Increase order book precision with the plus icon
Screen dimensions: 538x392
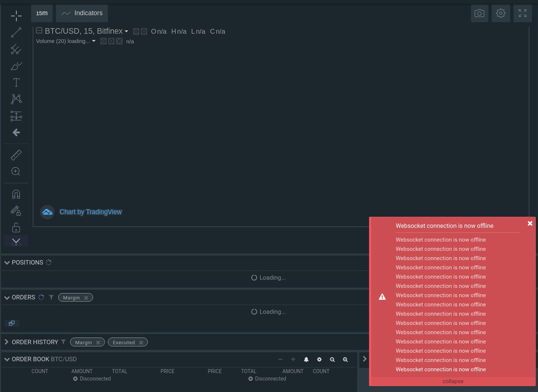point(293,359)
